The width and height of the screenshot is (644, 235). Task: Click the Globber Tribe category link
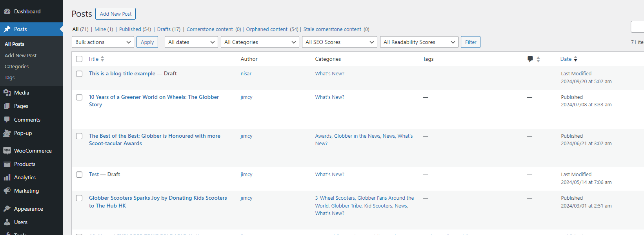(x=346, y=206)
